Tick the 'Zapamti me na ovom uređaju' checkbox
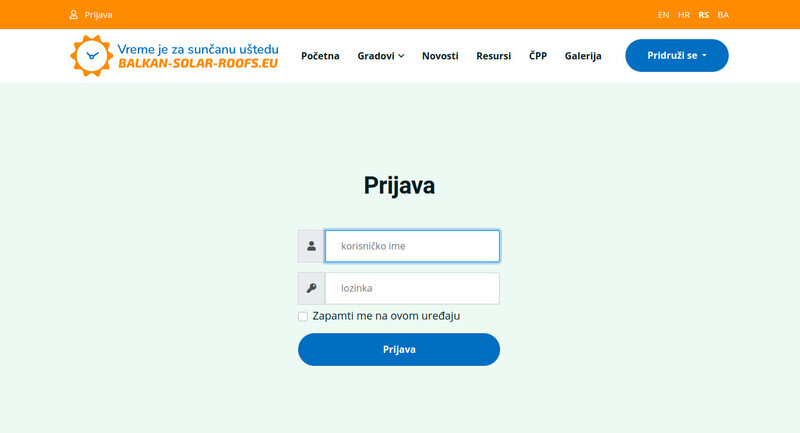Screen dimensions: 800x433 (x=303, y=317)
